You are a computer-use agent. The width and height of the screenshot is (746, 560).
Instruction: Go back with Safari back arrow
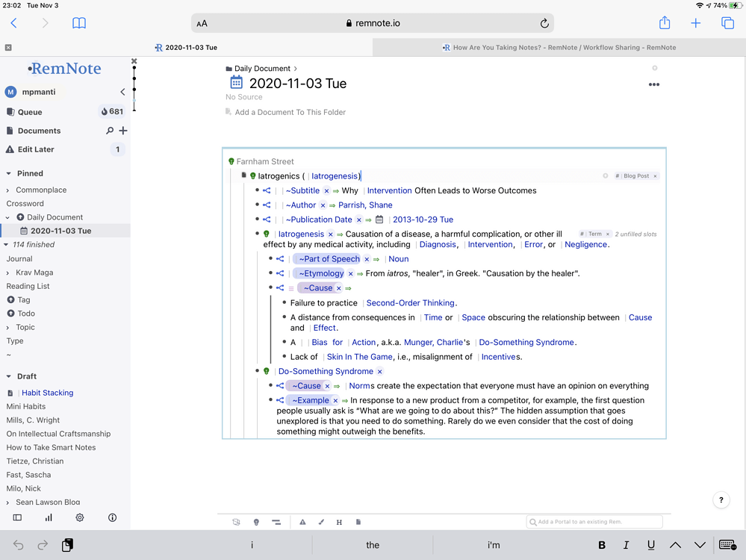tap(13, 23)
